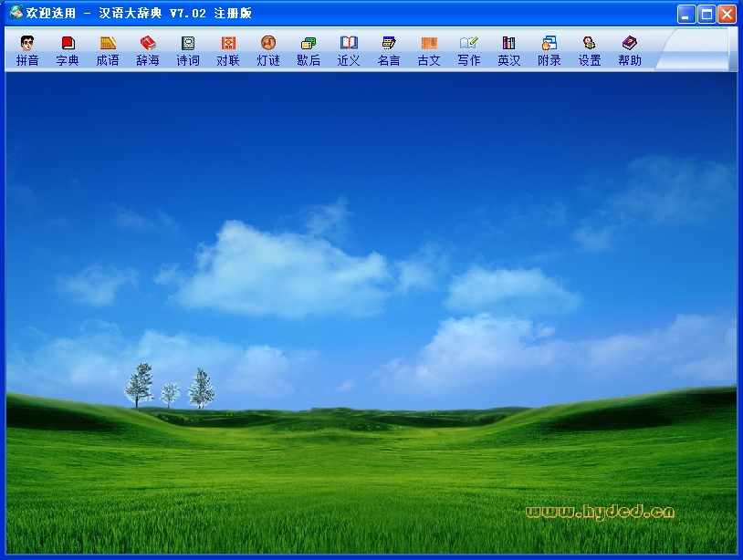
Task: Select the 歇后 sayings icon
Action: point(309,50)
